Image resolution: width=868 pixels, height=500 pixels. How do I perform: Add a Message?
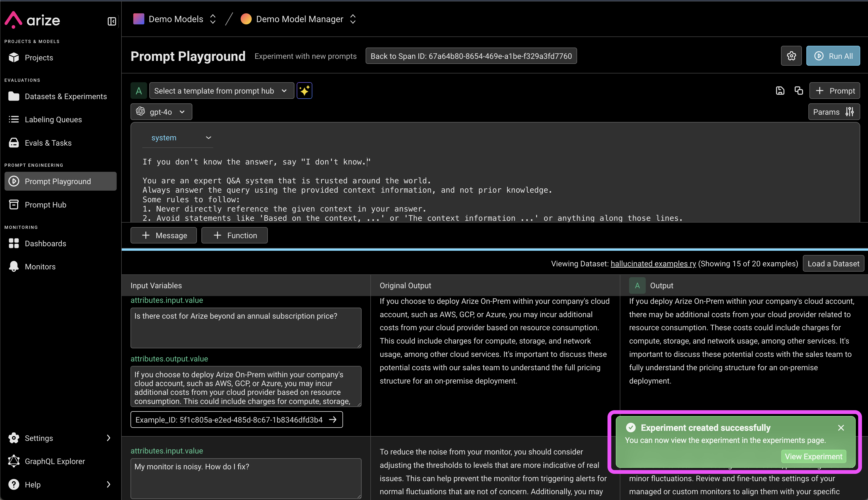pos(164,235)
